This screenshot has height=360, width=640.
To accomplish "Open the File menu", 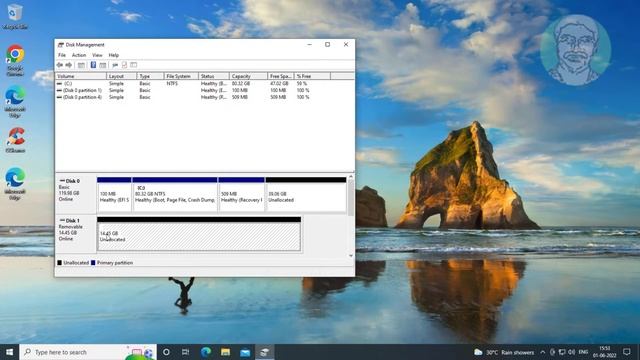I will click(x=62, y=55).
